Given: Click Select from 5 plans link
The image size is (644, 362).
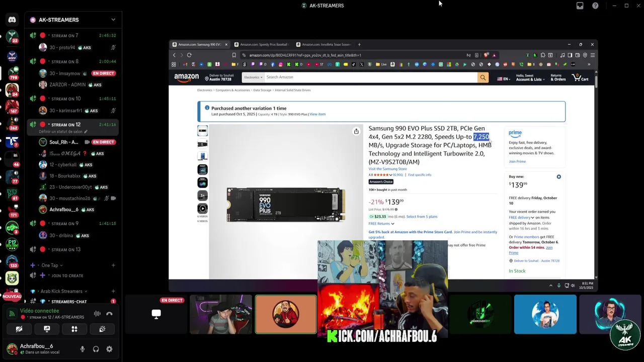Looking at the screenshot, I should pos(422,217).
